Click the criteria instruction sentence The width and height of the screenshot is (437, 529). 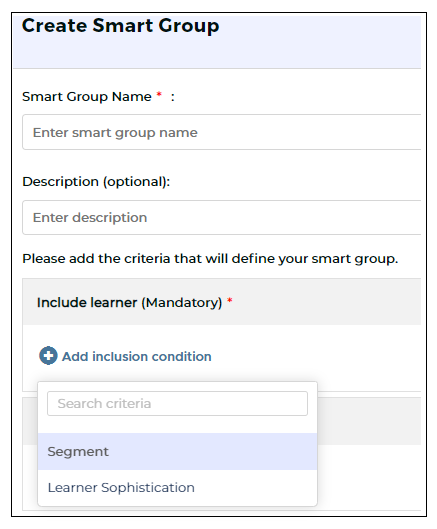tap(210, 259)
